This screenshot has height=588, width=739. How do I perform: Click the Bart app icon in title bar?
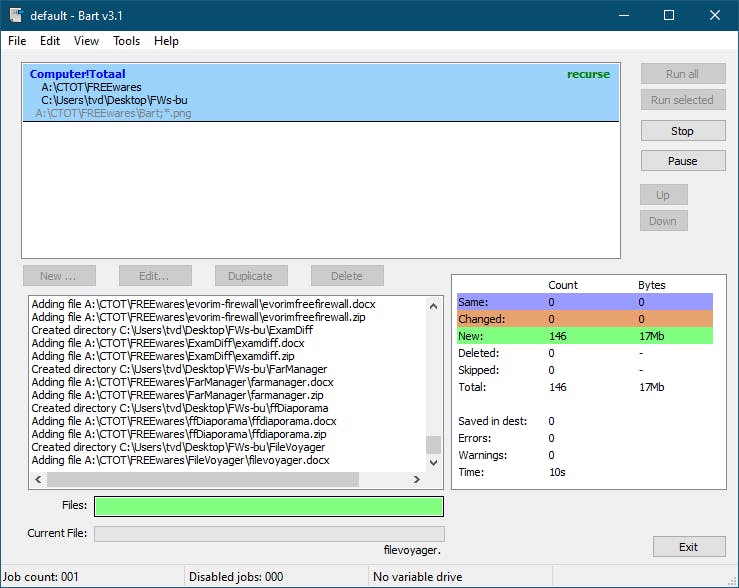click(16, 15)
